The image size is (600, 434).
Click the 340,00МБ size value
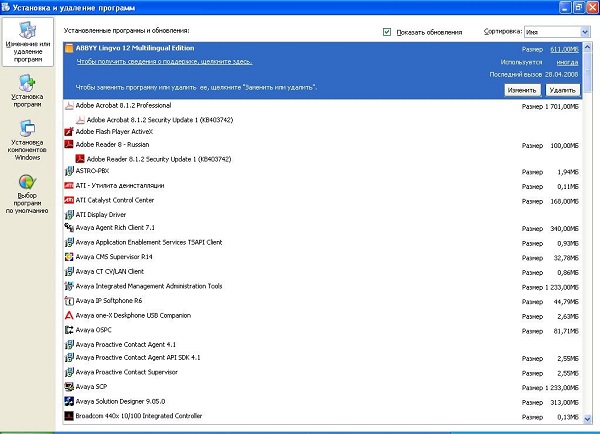[x=564, y=229]
